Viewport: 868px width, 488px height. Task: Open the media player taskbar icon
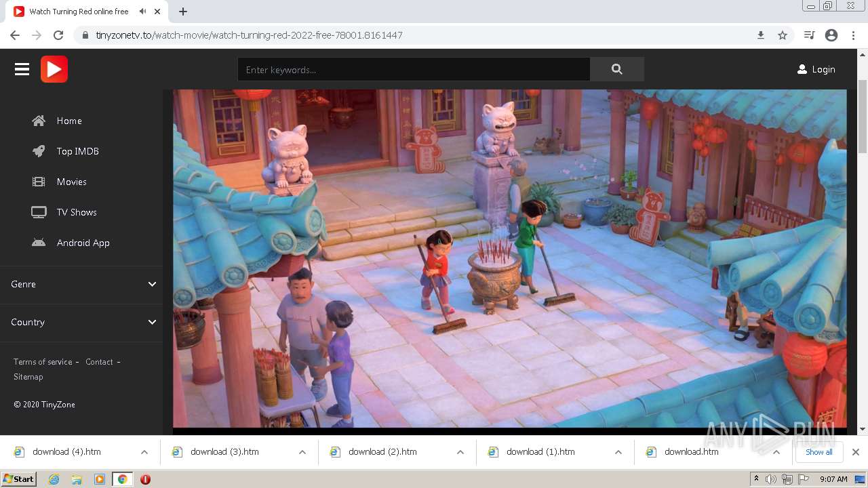[x=99, y=479]
